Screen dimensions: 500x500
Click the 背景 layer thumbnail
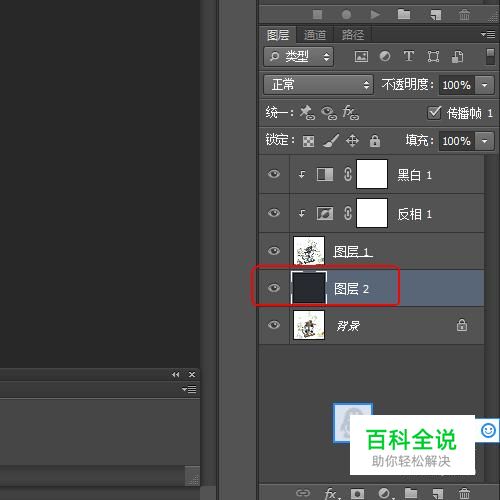pyautogui.click(x=309, y=325)
